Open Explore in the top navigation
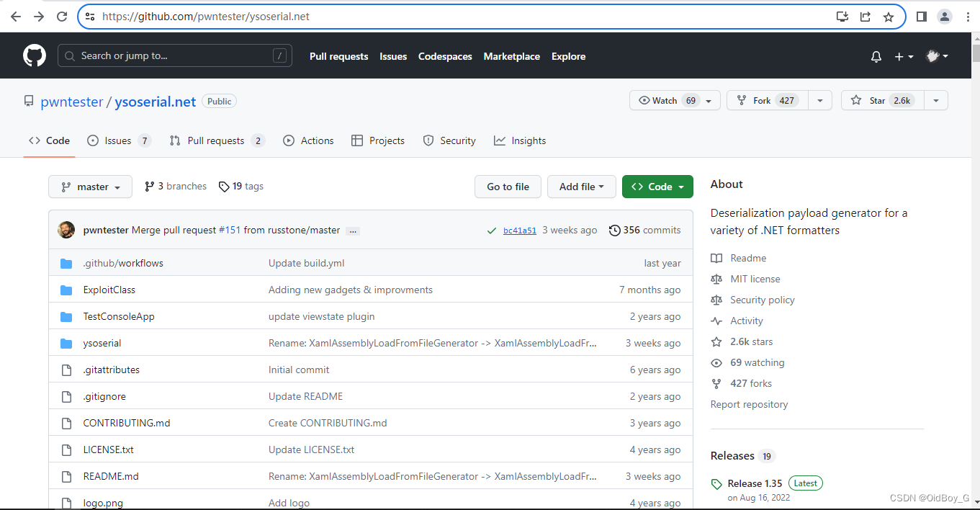Screen dimensions: 980x510 (x=568, y=56)
